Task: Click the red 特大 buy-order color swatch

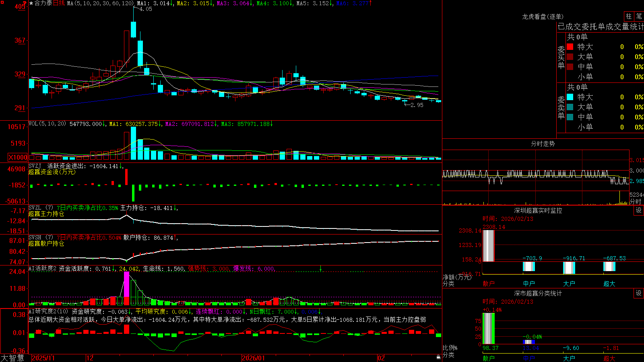Action: pos(570,47)
